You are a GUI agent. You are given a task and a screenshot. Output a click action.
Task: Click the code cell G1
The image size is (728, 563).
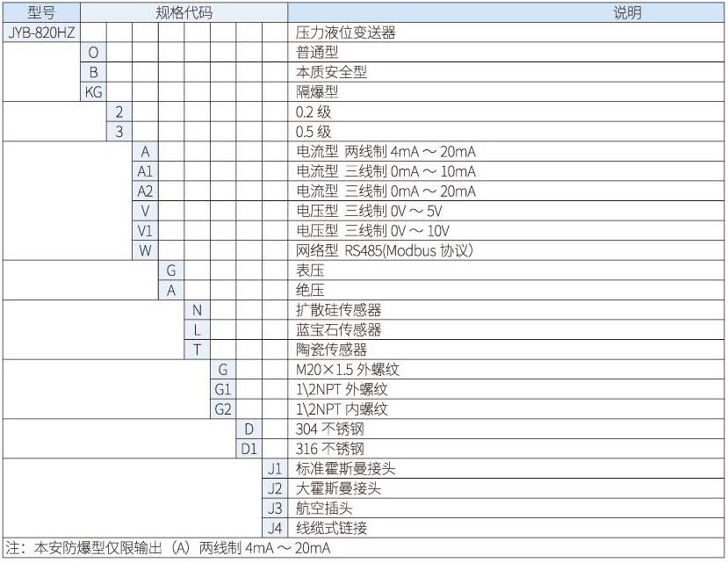click(223, 389)
